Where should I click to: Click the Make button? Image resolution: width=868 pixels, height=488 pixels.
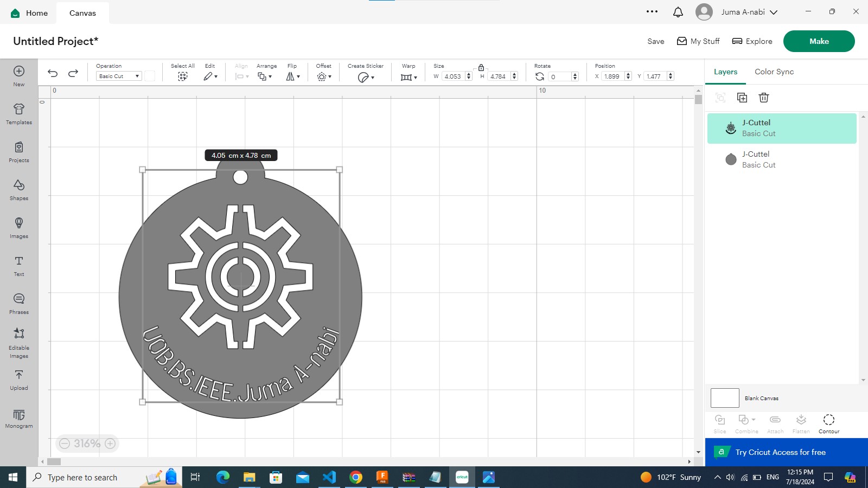(819, 41)
